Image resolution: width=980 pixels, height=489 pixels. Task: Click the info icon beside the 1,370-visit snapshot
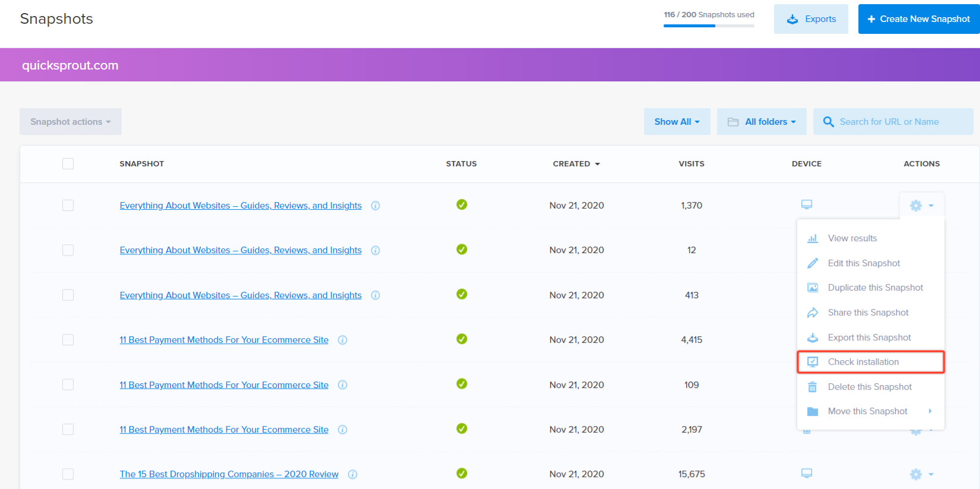[375, 206]
